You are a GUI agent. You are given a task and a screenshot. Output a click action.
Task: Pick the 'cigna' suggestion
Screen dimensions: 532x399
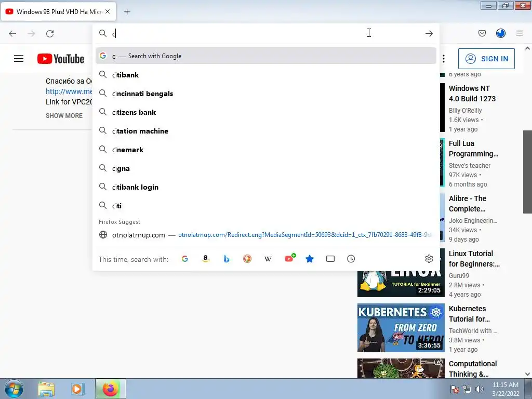point(265,168)
